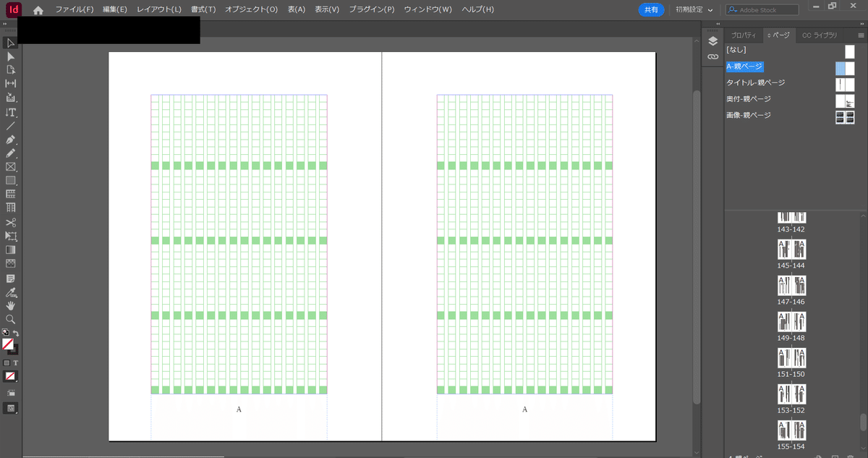
Task: Select the Selection tool arrow
Action: pyautogui.click(x=11, y=43)
